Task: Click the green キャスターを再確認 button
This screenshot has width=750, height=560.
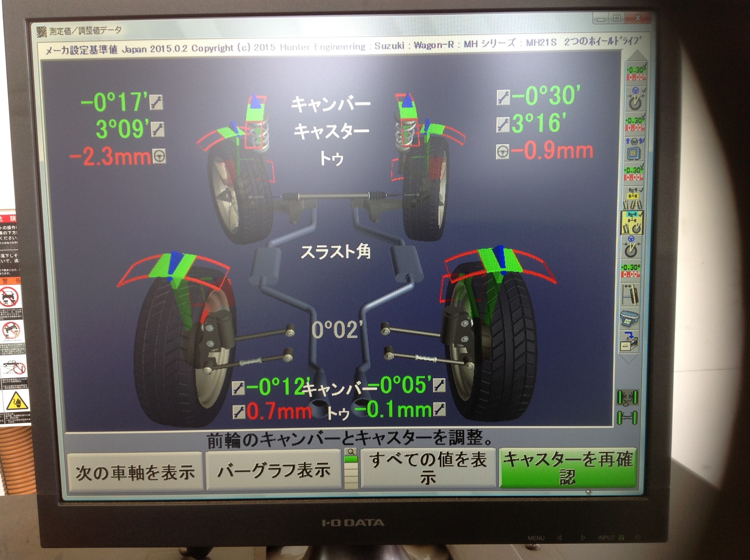Action: (568, 468)
